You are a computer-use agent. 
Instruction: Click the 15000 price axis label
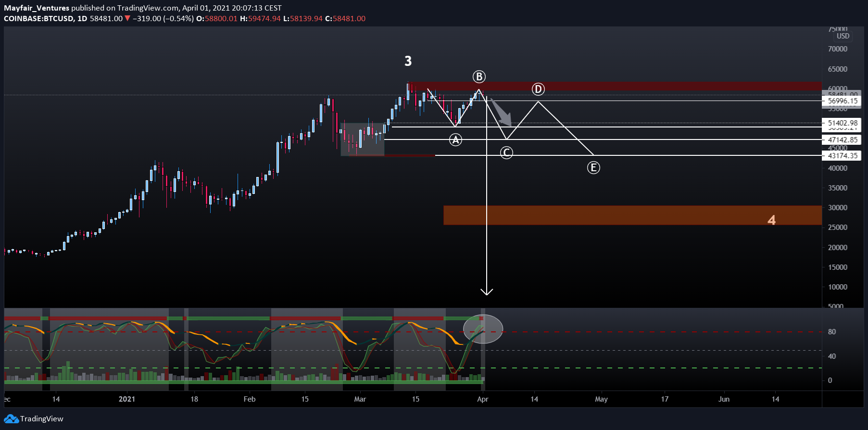pos(838,267)
